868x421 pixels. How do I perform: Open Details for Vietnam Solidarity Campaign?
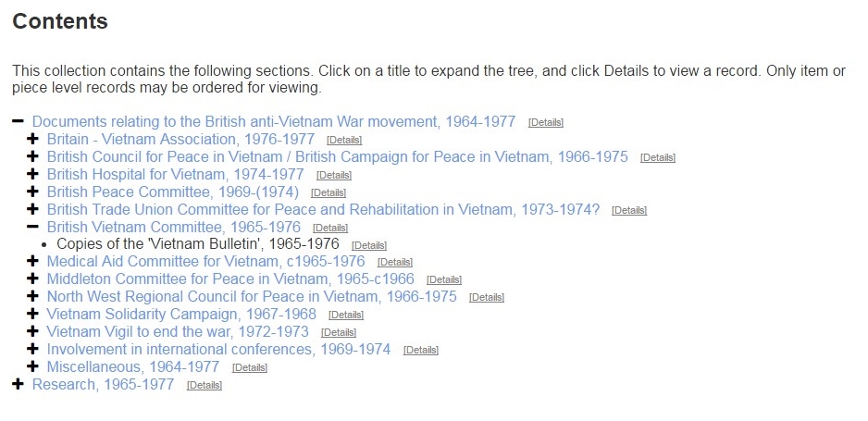346,316
